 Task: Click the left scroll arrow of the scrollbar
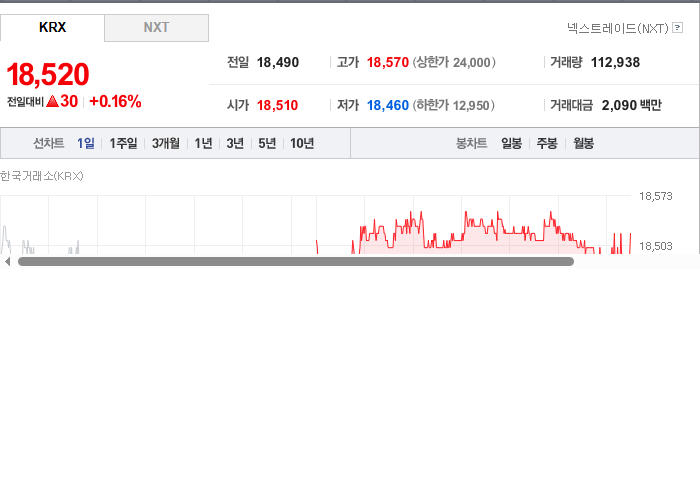[x=7, y=262]
